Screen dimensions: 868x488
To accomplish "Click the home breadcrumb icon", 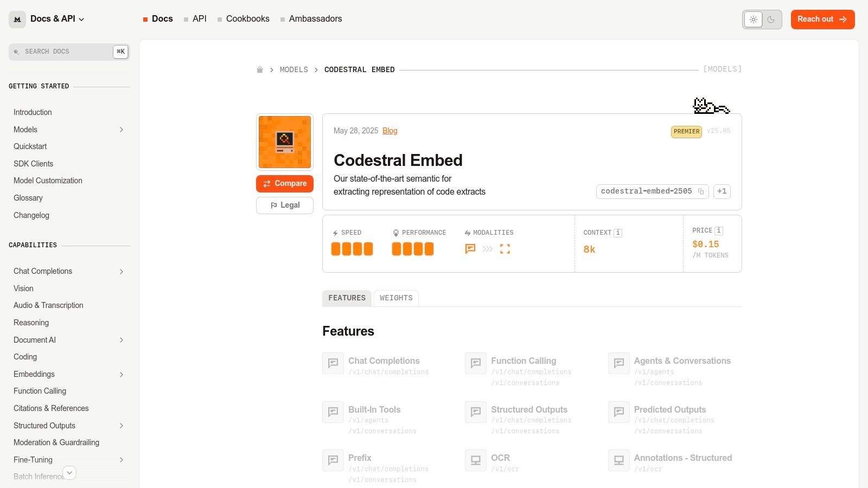I will 260,70.
